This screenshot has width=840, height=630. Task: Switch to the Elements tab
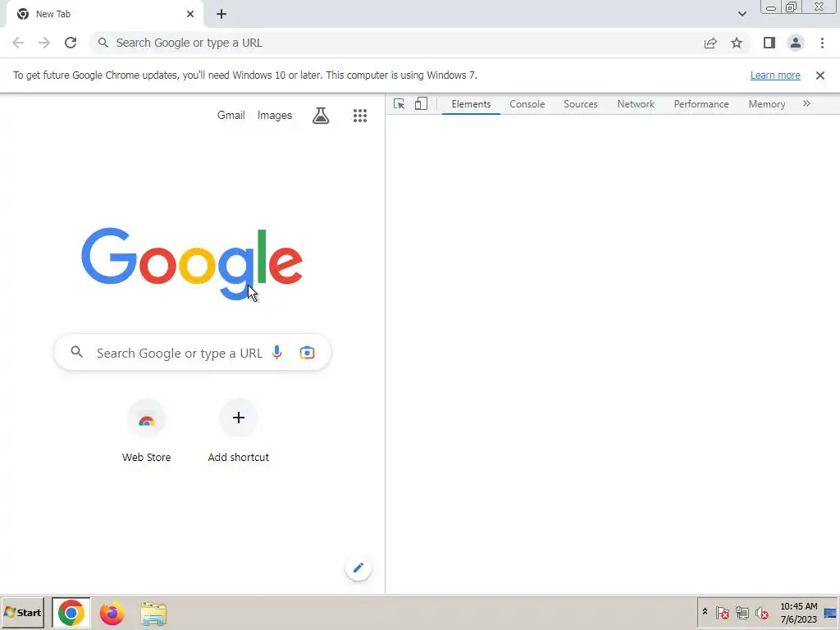click(x=471, y=104)
